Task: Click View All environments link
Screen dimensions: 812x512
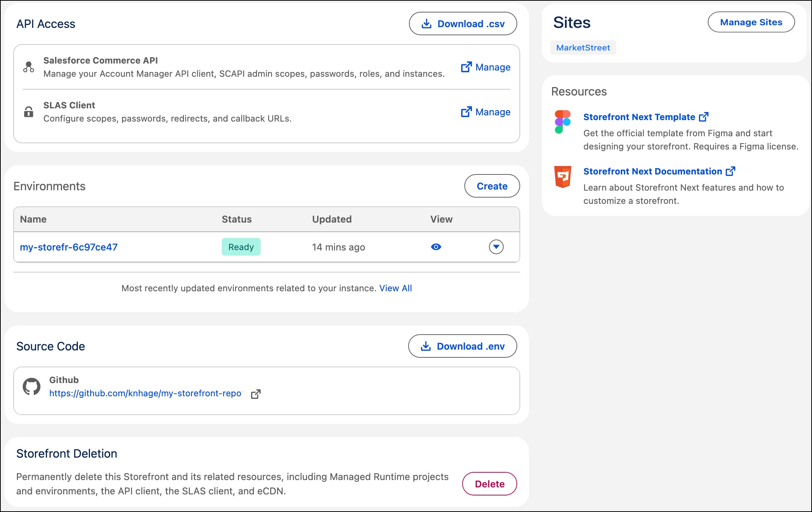Action: 395,288
